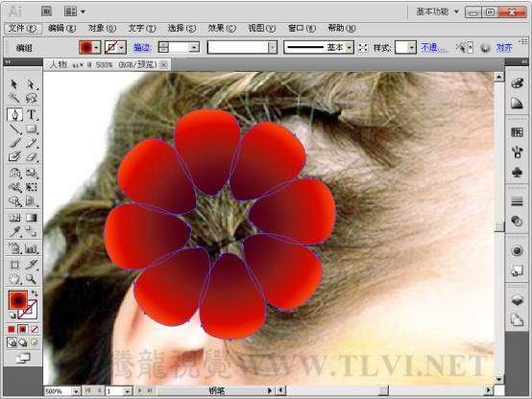Select the Hand tool
The height and width of the screenshot is (399, 532).
click(14, 279)
